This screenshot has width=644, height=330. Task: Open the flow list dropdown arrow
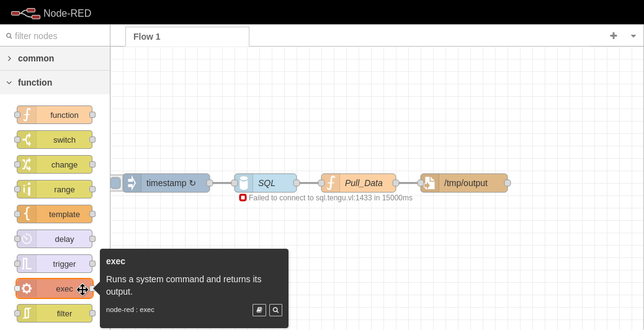[x=633, y=36]
